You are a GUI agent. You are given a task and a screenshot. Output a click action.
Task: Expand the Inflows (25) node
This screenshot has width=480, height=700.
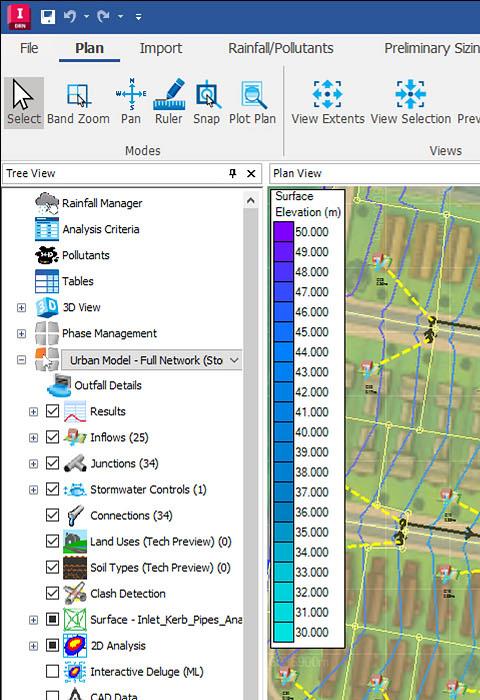click(33, 438)
